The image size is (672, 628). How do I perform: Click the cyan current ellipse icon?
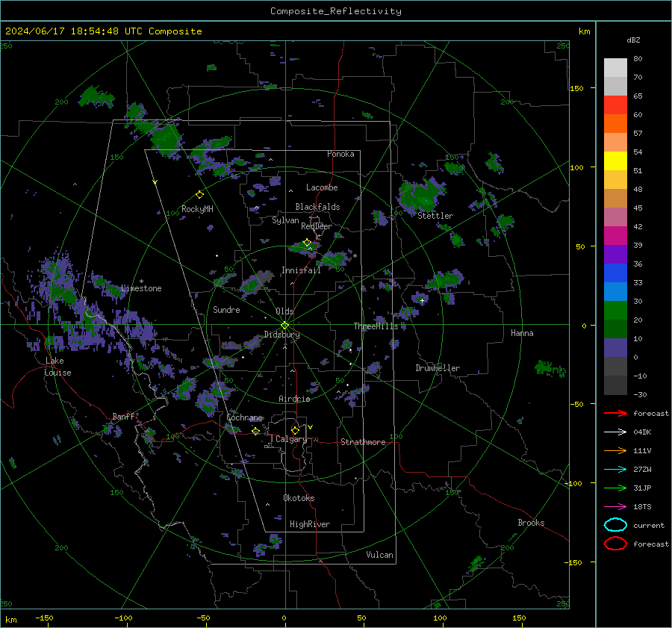click(615, 525)
